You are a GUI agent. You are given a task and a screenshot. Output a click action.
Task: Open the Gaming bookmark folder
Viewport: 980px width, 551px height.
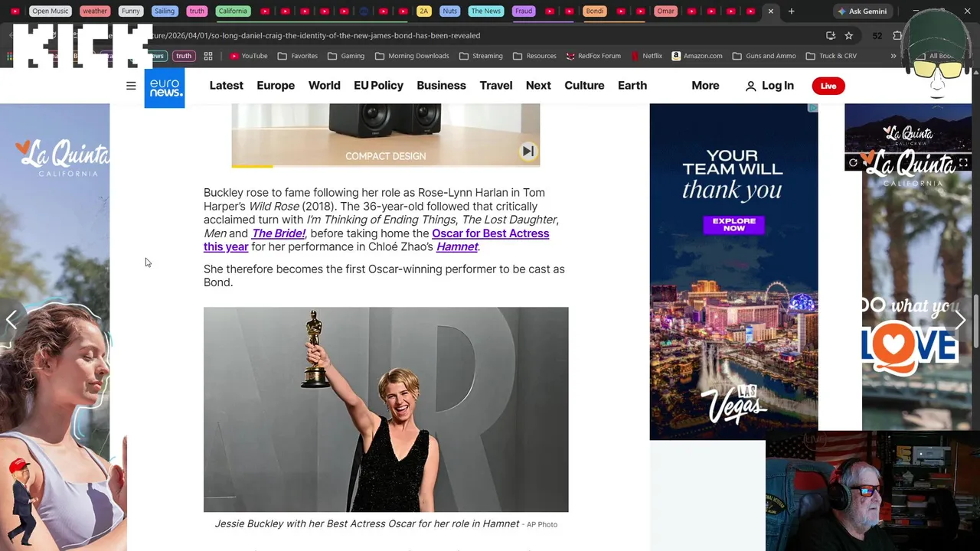click(x=346, y=56)
